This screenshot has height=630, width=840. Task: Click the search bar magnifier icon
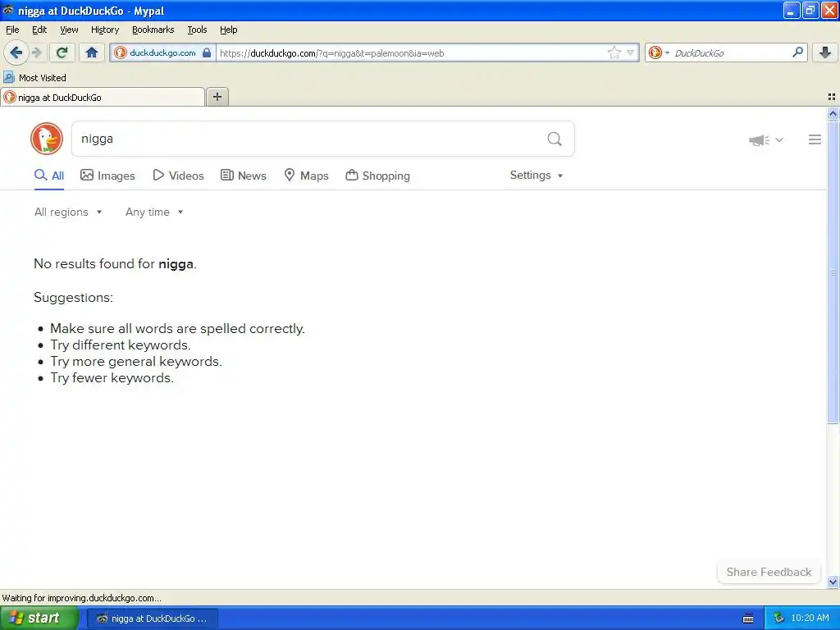(x=797, y=52)
